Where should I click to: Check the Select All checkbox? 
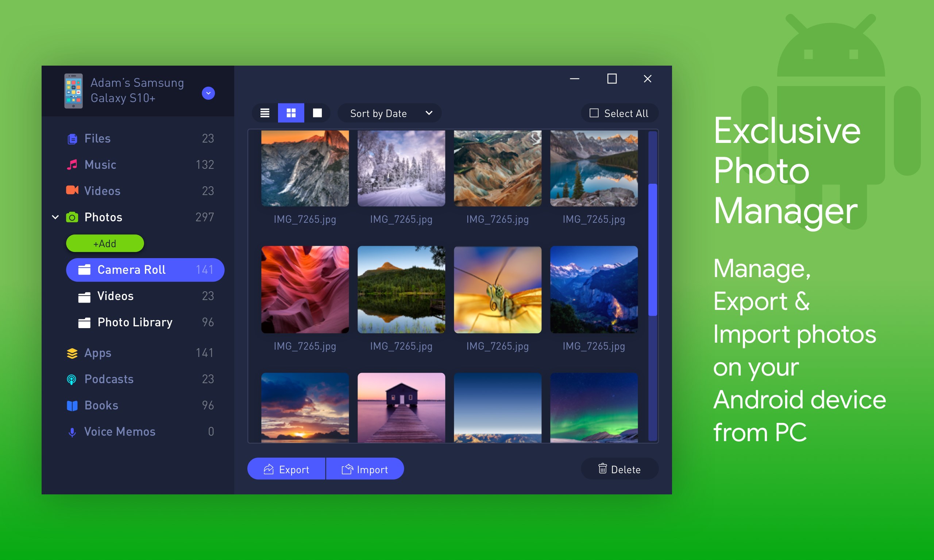tap(594, 113)
